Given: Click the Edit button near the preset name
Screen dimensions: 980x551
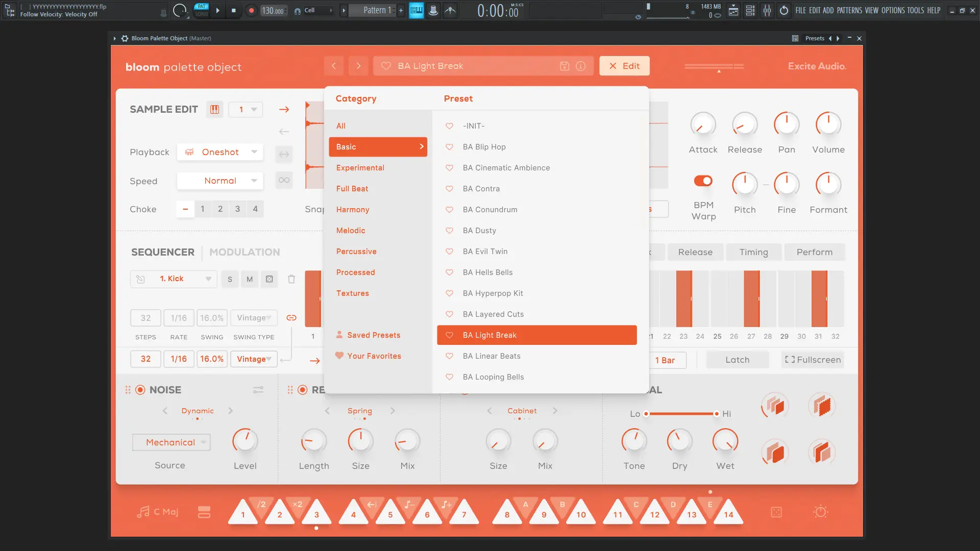Looking at the screenshot, I should (624, 66).
